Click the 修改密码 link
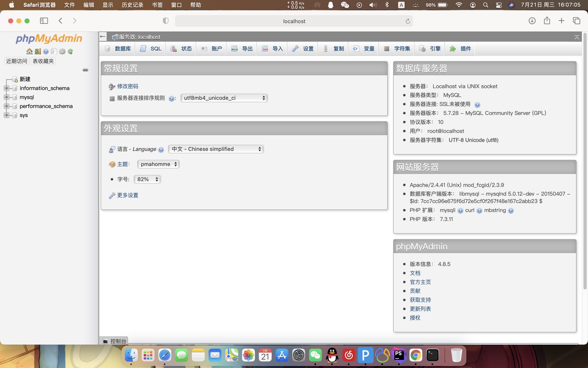588x368 pixels. (128, 86)
